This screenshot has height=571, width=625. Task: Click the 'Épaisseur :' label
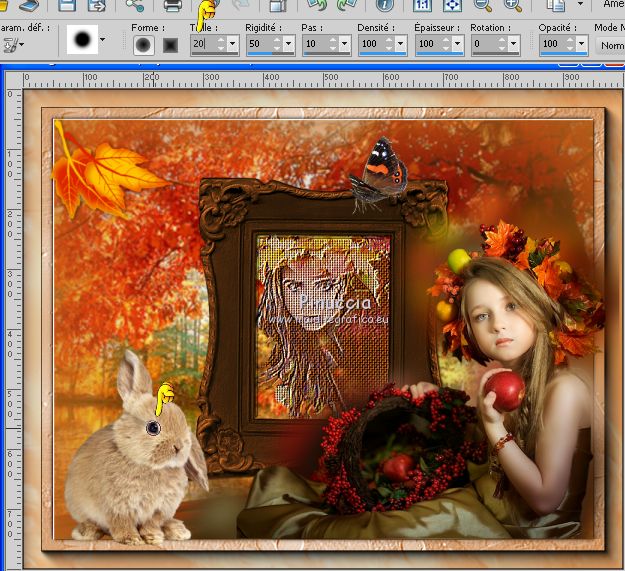[x=437, y=28]
